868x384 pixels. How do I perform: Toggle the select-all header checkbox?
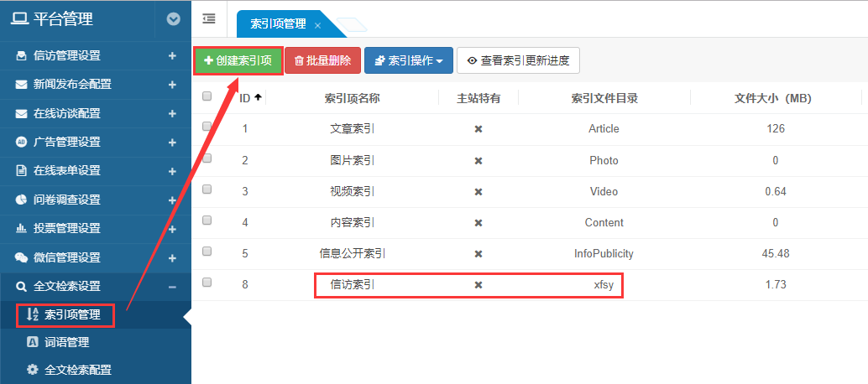(x=207, y=97)
